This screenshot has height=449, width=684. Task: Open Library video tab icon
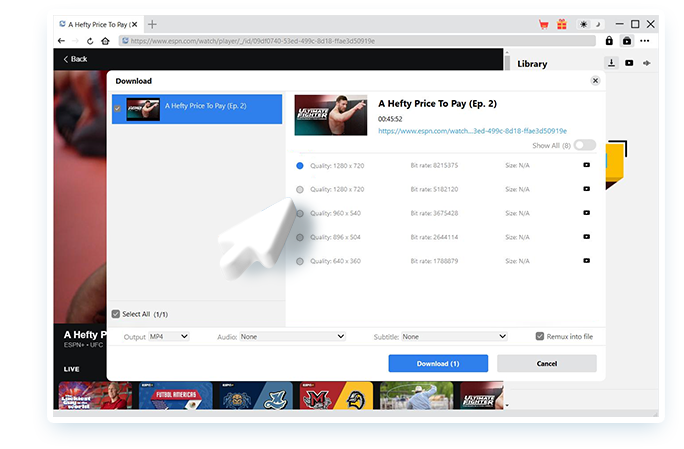(x=629, y=63)
